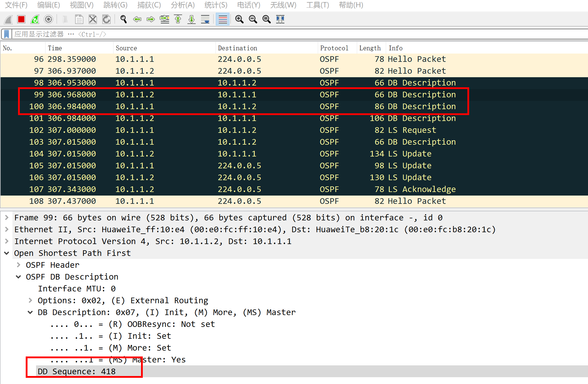Open the display filter bookmark menu

pyautogui.click(x=7, y=34)
